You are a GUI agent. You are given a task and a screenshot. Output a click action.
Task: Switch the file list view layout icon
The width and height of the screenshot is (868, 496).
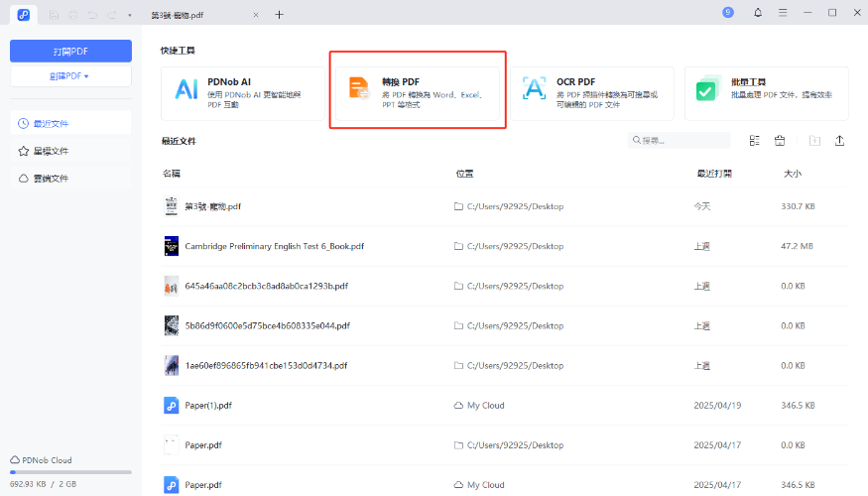pos(755,141)
